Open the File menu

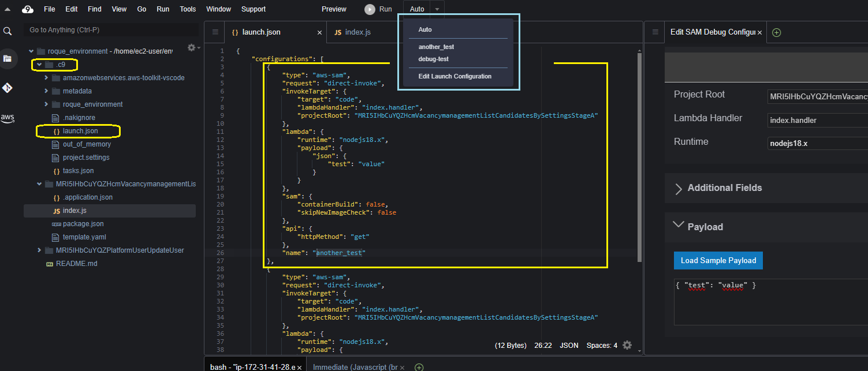(50, 9)
